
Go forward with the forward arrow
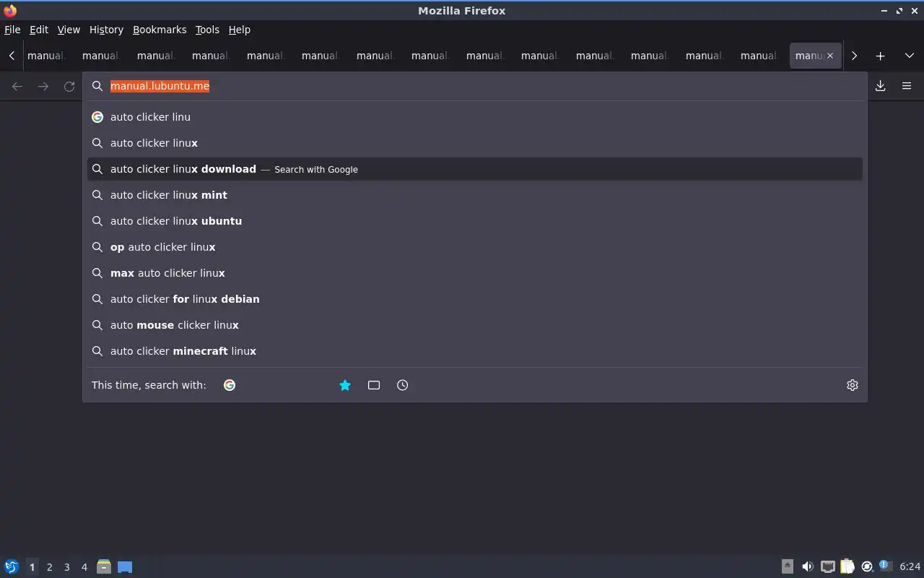(x=43, y=86)
